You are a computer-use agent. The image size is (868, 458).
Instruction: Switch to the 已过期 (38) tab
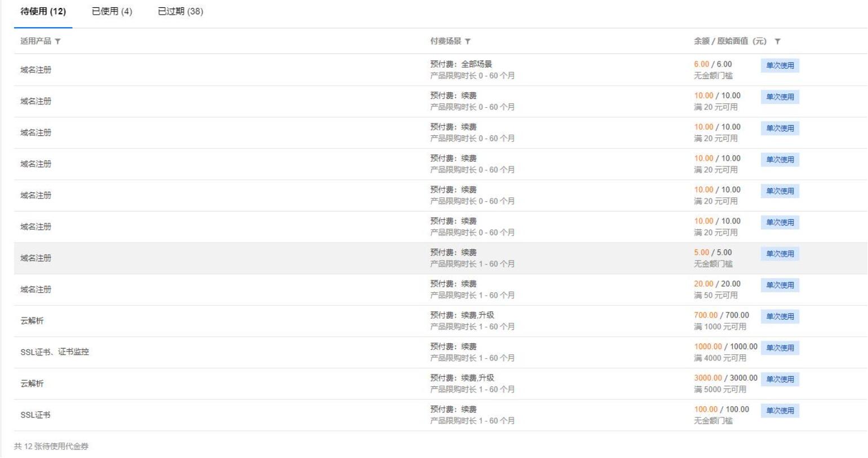pos(180,12)
